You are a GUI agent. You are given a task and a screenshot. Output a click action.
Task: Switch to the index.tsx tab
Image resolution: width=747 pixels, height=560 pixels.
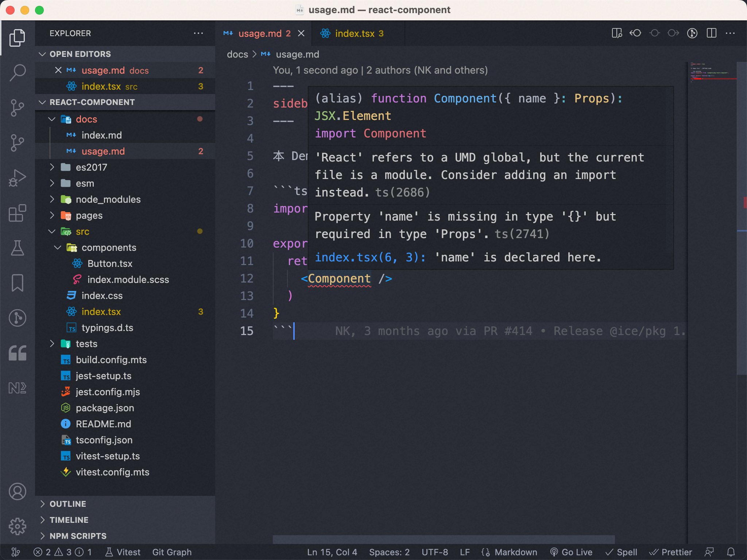359,34
